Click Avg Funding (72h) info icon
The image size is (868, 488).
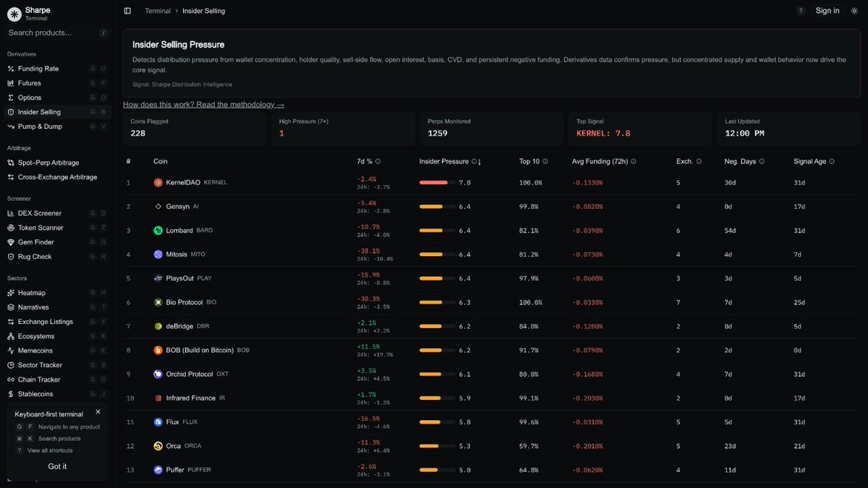(x=632, y=162)
